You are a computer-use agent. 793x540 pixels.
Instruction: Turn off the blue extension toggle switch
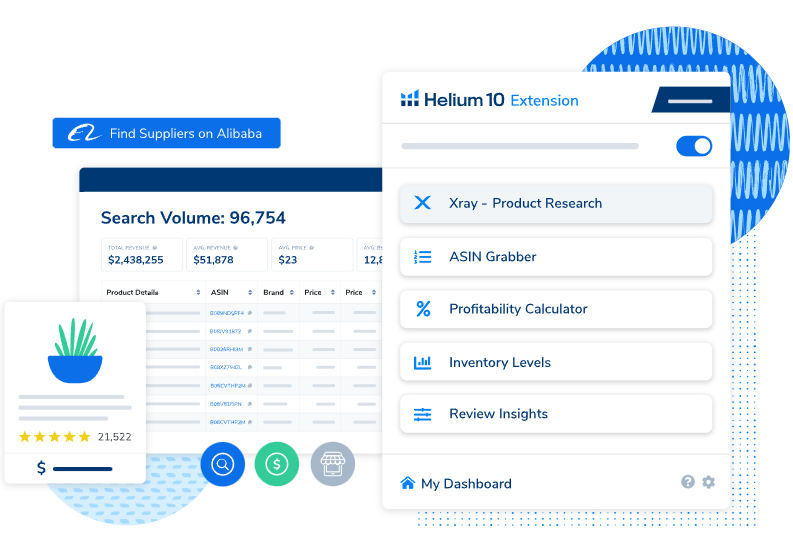(694, 146)
